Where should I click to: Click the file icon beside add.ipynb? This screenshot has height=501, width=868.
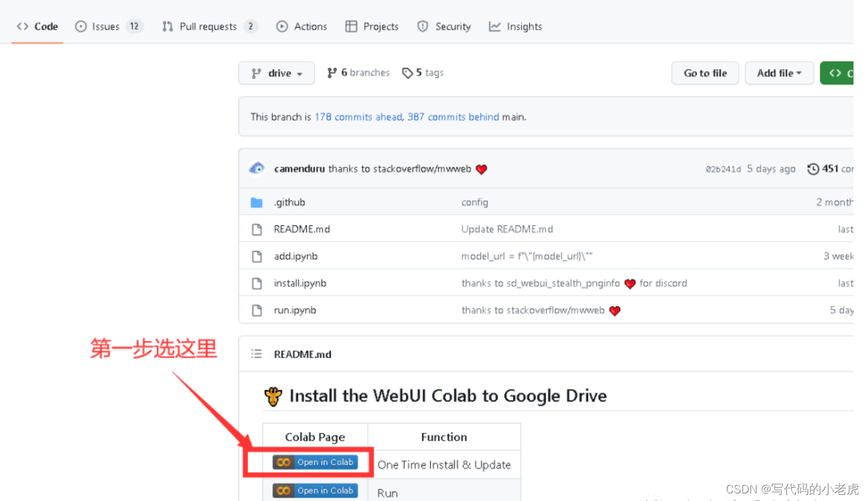pos(257,256)
